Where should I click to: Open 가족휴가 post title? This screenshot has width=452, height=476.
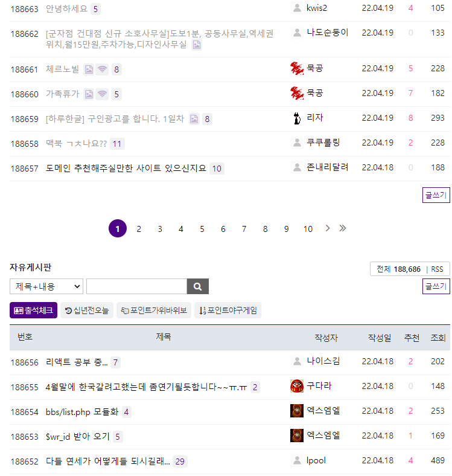pyautogui.click(x=62, y=94)
